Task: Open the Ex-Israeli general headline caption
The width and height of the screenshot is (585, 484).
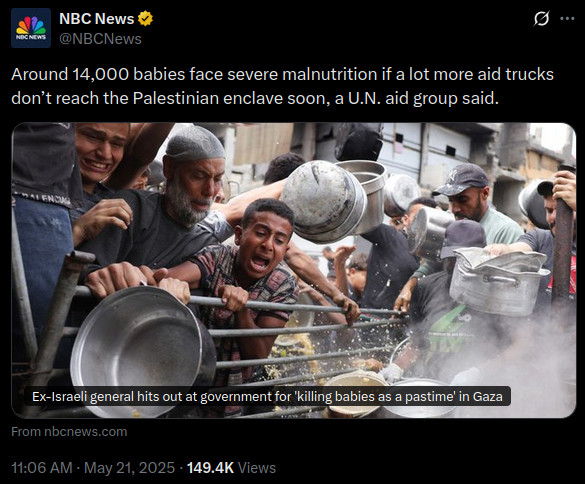Action: click(x=267, y=396)
